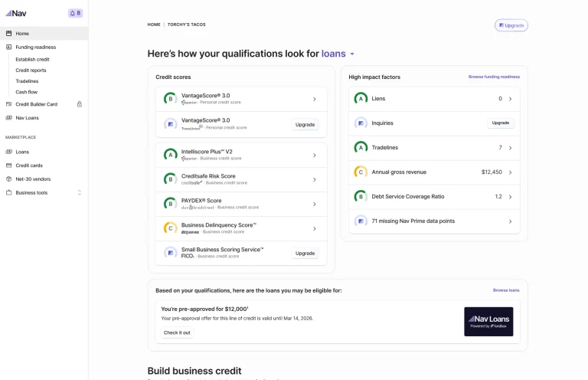
Task: Click the Credit Builder Card icon
Action: (8, 104)
